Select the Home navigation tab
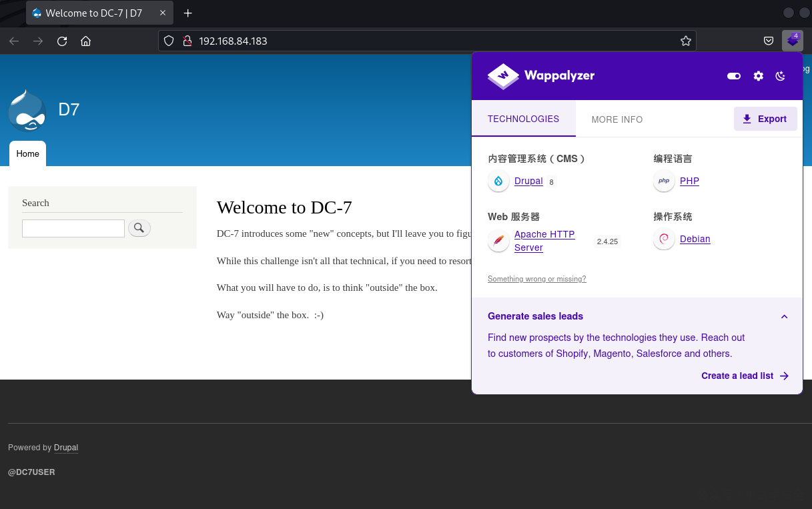The width and height of the screenshot is (812, 509). pos(27,153)
